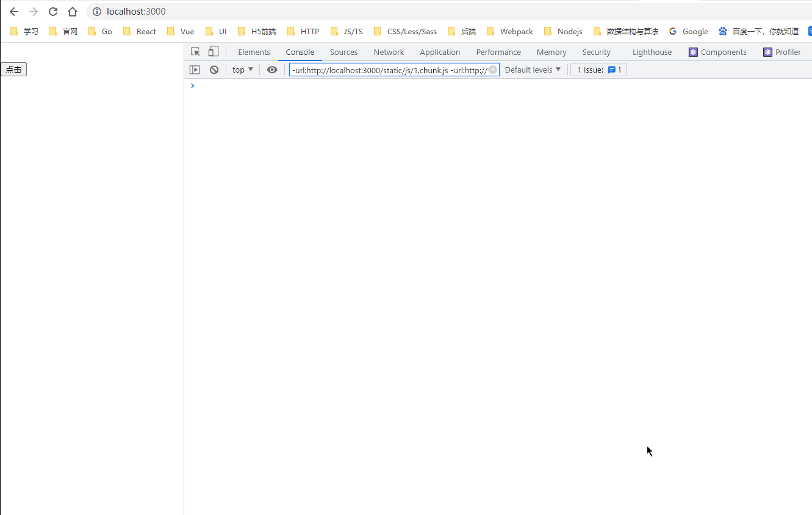The height and width of the screenshot is (515, 812).
Task: Open the 百度一下 bookmark
Action: click(759, 31)
